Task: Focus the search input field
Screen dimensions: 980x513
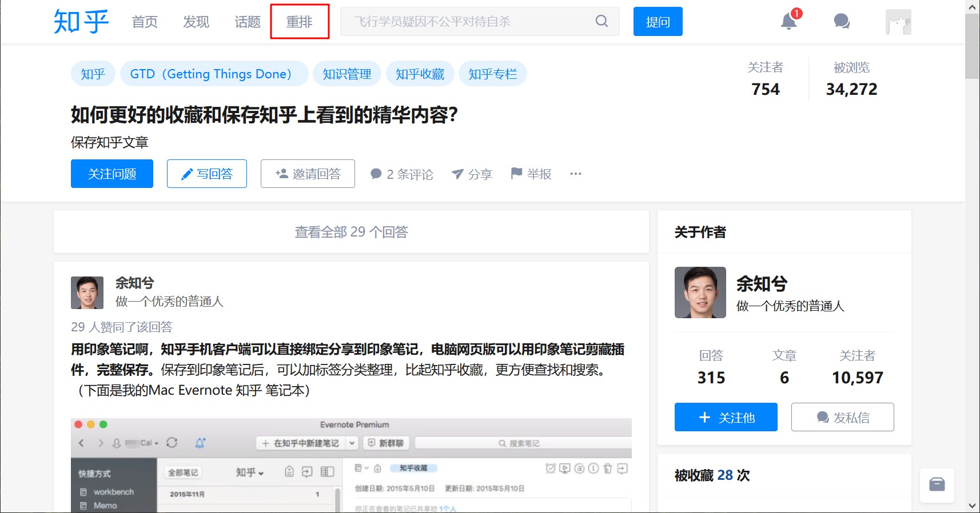Action: (x=469, y=22)
